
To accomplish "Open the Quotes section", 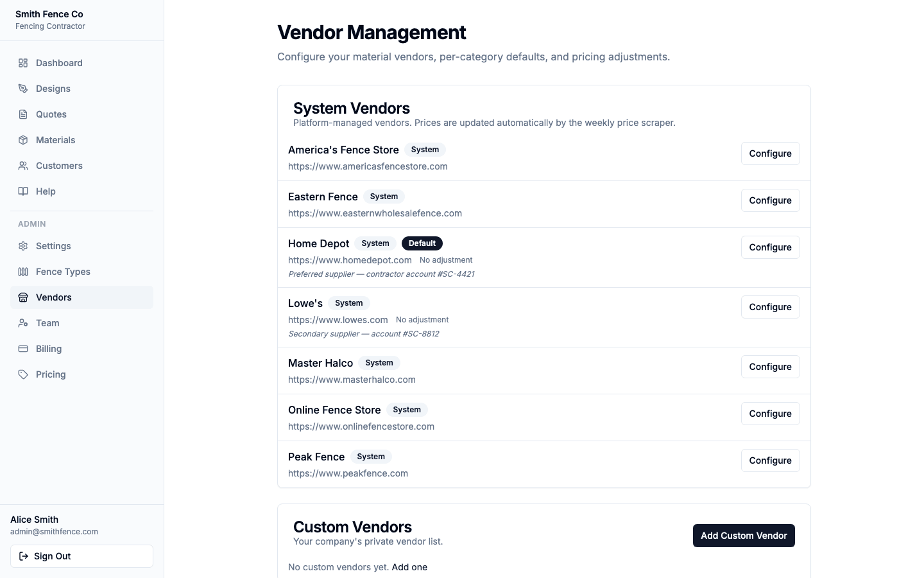I will [81, 114].
